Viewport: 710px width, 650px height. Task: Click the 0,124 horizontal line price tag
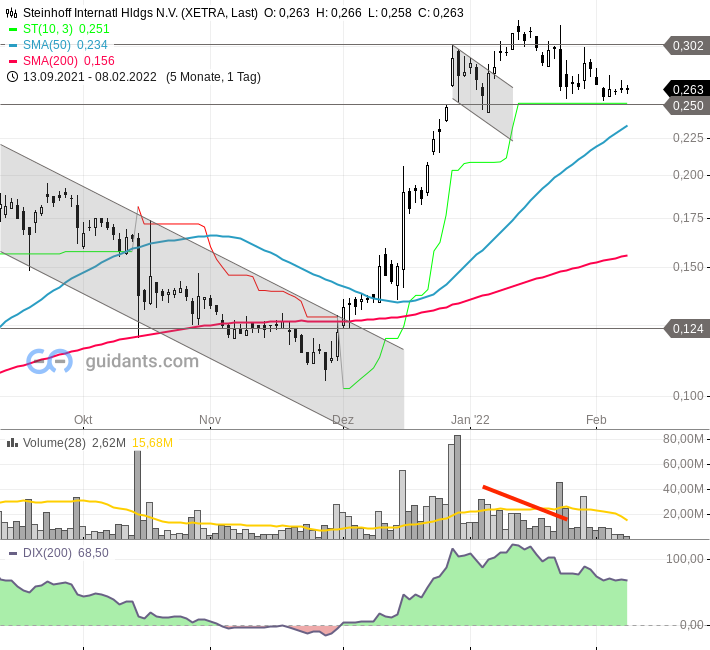coord(686,329)
